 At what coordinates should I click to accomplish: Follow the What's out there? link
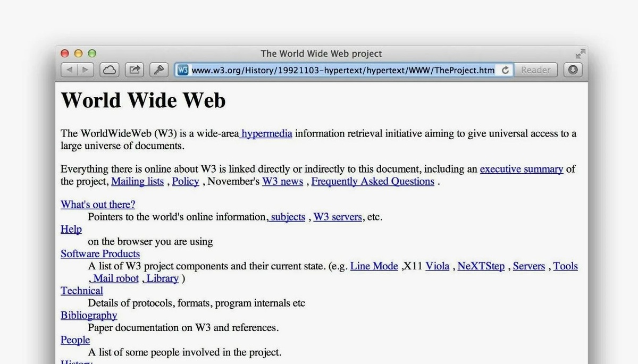click(x=98, y=205)
